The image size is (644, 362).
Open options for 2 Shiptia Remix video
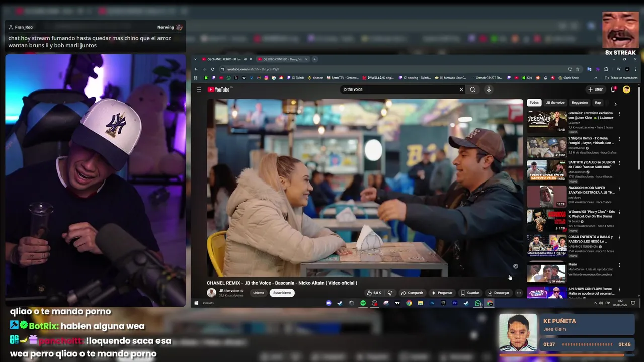click(x=619, y=139)
